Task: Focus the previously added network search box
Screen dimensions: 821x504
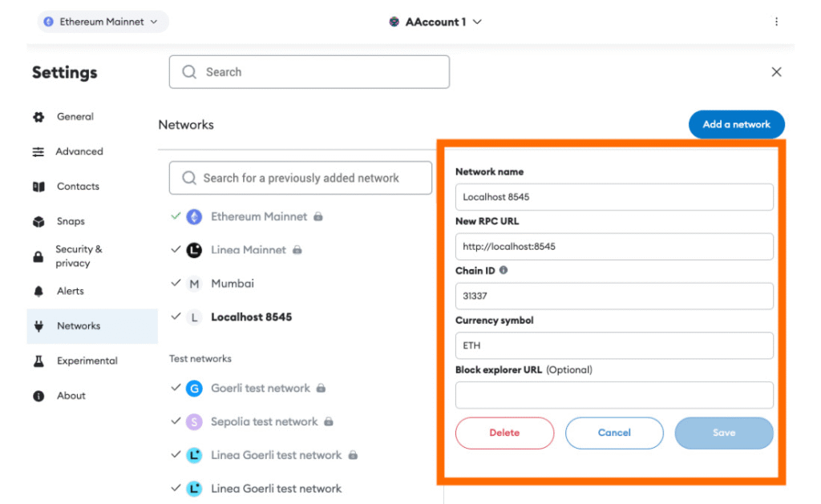Action: point(301,178)
